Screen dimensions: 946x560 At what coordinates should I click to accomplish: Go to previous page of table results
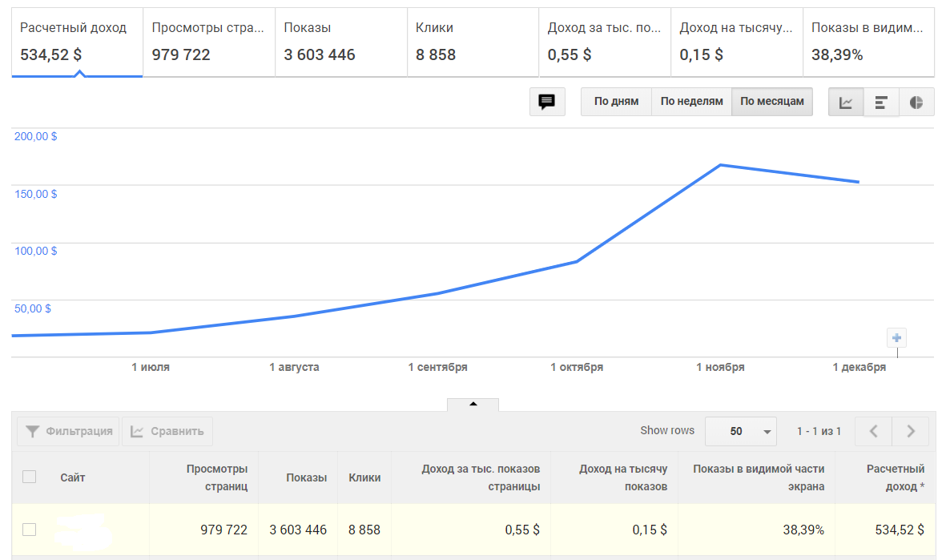click(873, 431)
